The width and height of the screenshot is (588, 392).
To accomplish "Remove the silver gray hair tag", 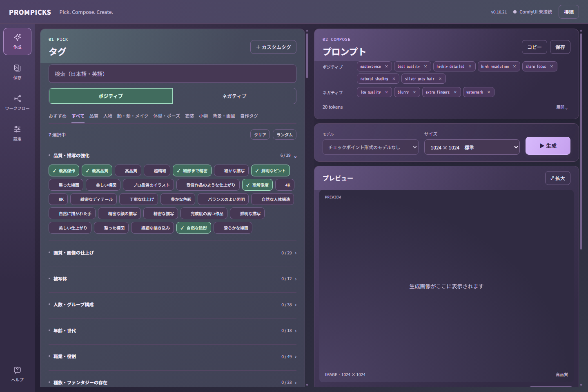I will coord(440,79).
